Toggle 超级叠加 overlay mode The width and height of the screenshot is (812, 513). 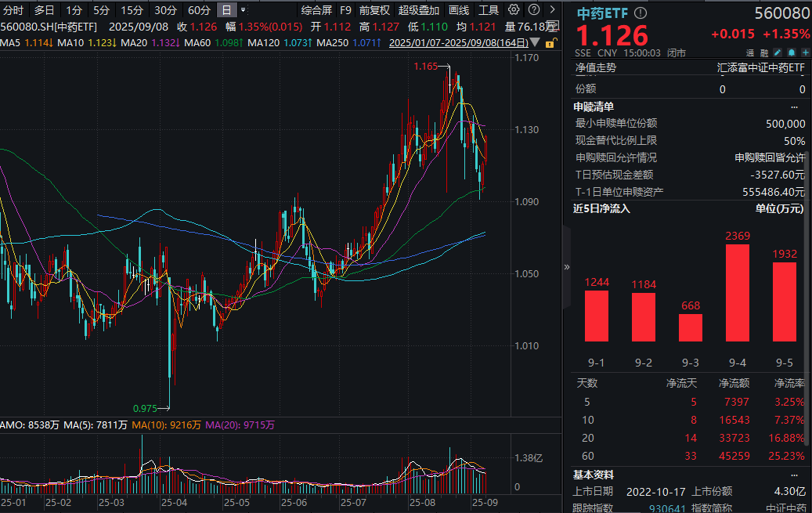pyautogui.click(x=417, y=10)
